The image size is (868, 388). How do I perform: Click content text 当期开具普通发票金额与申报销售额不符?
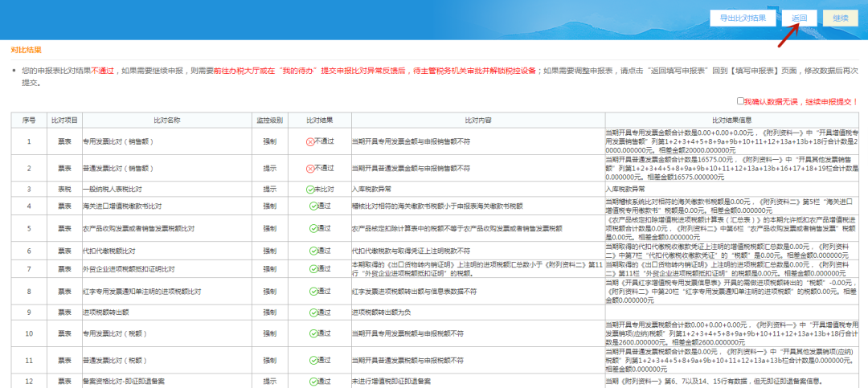coord(411,168)
